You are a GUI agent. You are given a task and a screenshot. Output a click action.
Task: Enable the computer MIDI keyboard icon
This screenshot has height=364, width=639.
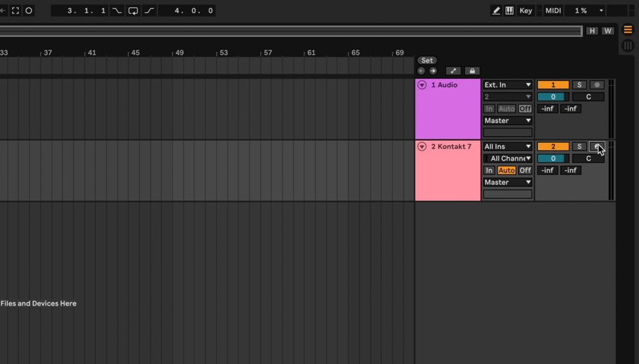[x=509, y=11]
